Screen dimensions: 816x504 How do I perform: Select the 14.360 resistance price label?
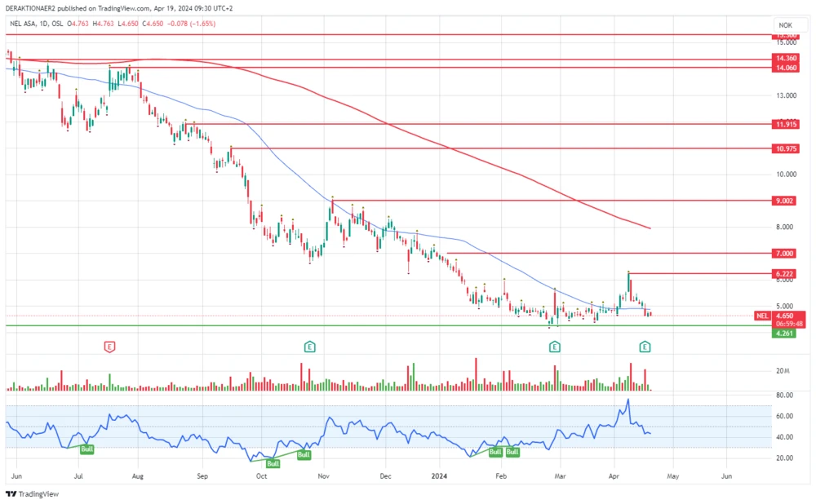pyautogui.click(x=787, y=59)
